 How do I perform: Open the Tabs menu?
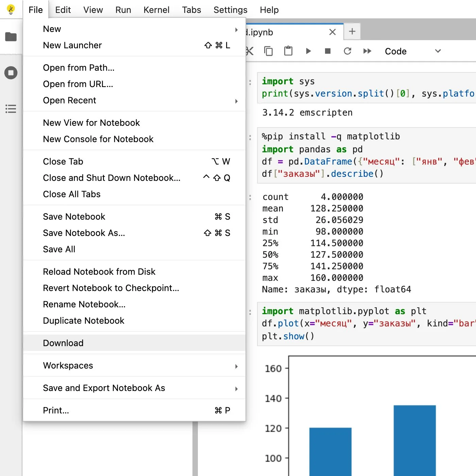coord(191,10)
